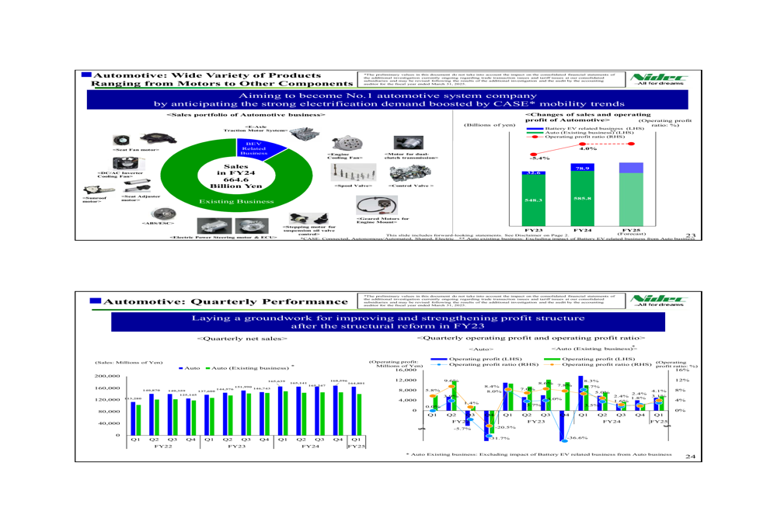Click the ABS/ESC motor image
Viewport: 777px width, 532px height.
[162, 212]
